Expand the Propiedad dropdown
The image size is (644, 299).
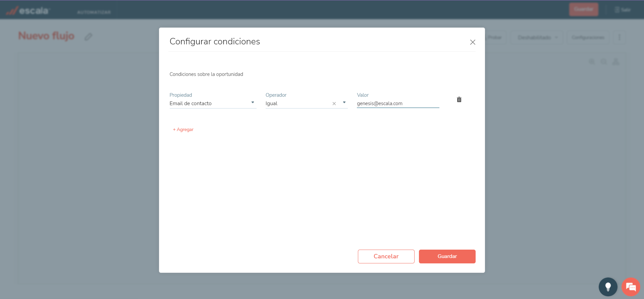(x=253, y=103)
